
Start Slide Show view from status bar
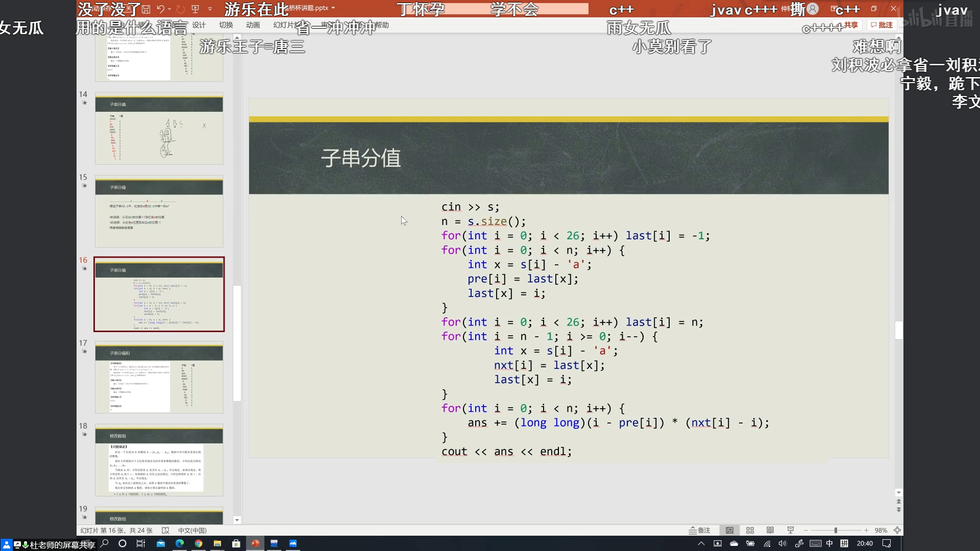[x=791, y=531]
